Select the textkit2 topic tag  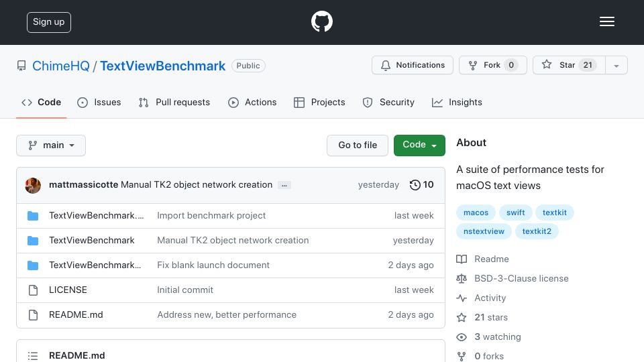(537, 231)
